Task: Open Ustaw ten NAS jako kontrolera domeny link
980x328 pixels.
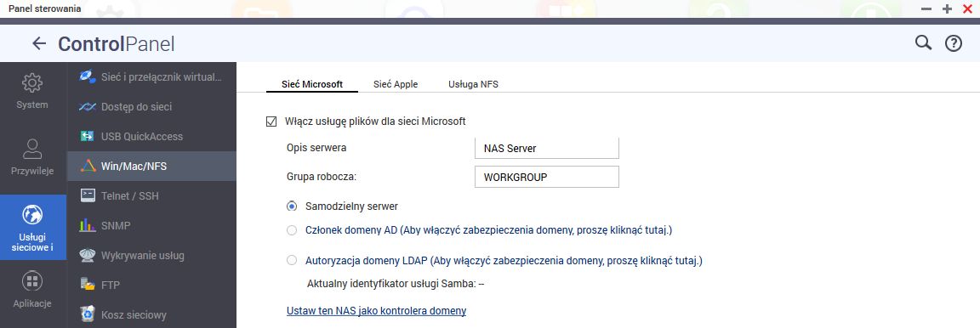Action: 376,310
